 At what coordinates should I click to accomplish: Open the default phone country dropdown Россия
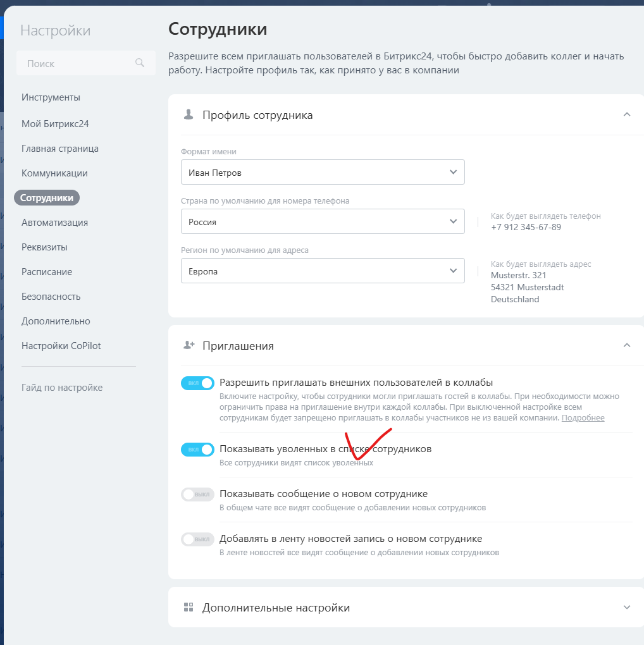point(323,221)
